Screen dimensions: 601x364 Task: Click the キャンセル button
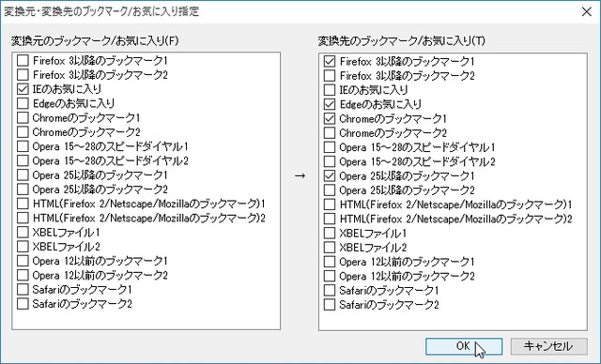[x=548, y=346]
